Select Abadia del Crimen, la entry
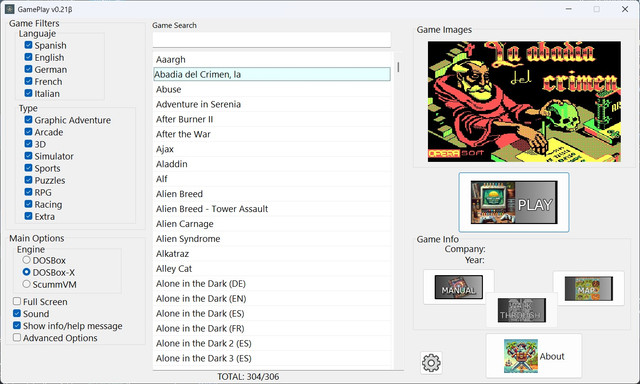Viewport: 640px width, 384px height. pyautogui.click(x=272, y=74)
